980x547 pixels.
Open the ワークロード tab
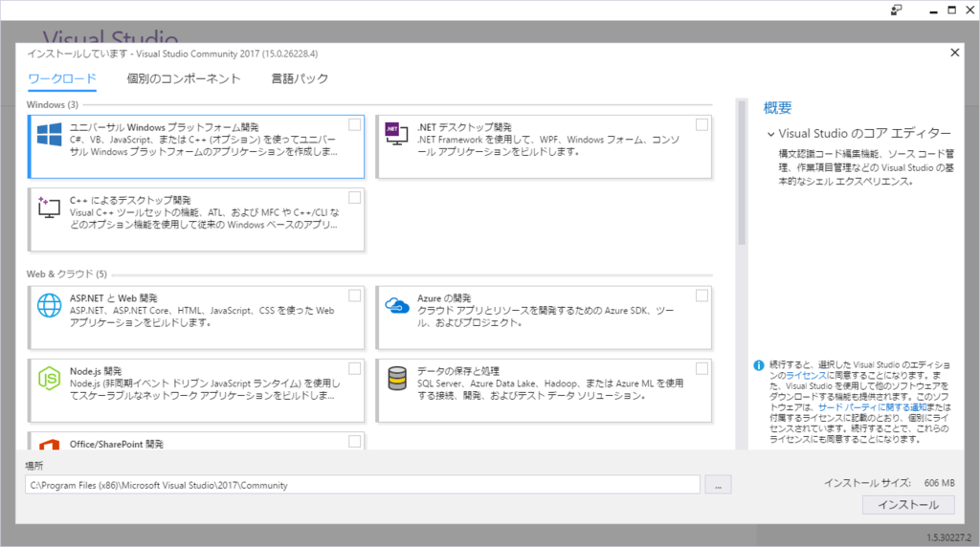click(x=62, y=78)
